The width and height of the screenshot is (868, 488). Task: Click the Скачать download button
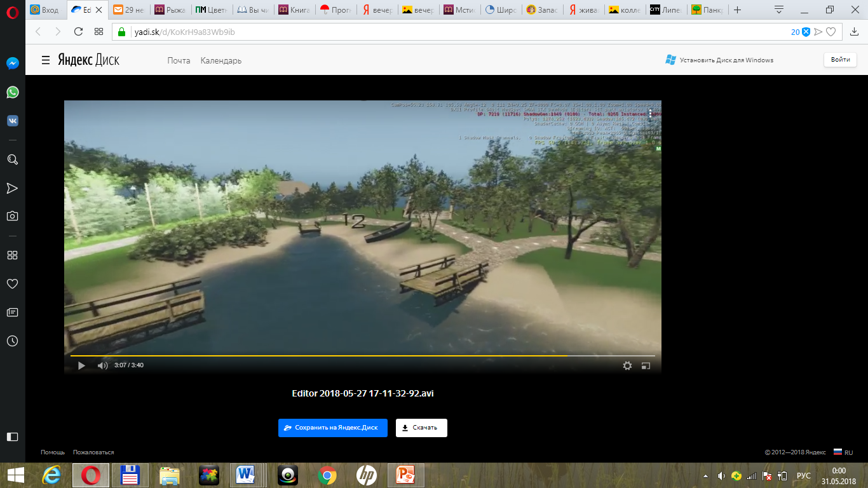(421, 428)
